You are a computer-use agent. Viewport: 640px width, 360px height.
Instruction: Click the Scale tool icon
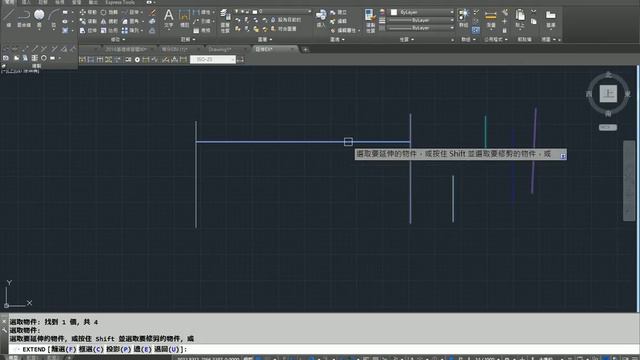104,30
